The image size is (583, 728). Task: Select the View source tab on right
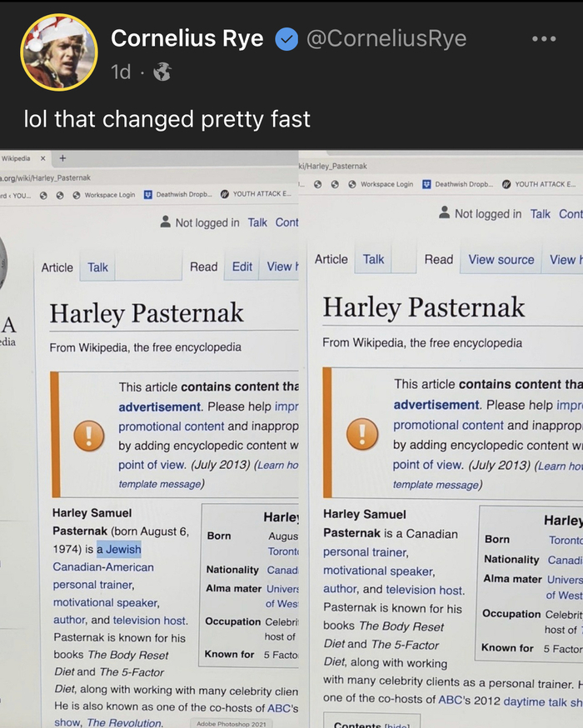[501, 260]
